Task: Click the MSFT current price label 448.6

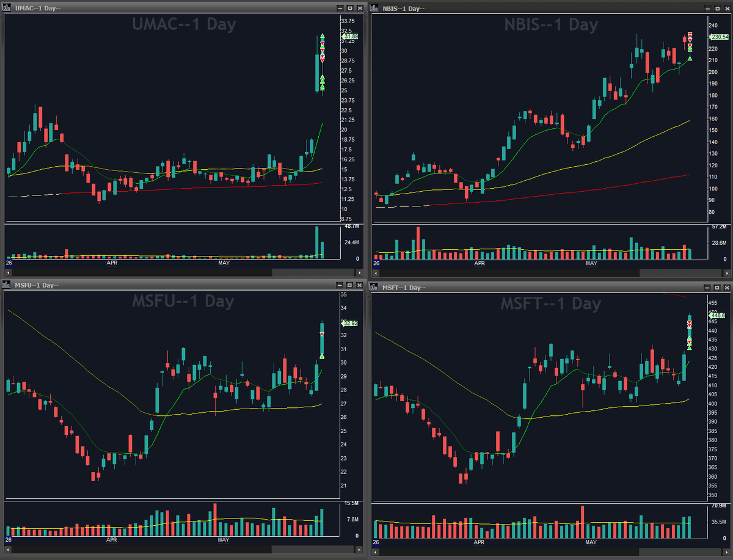Action: [x=718, y=315]
